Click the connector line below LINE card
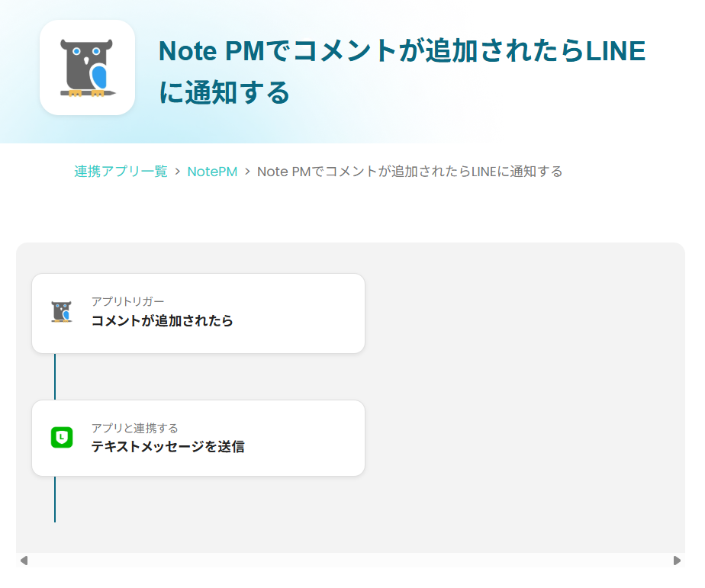The width and height of the screenshot is (705, 588). click(55, 499)
